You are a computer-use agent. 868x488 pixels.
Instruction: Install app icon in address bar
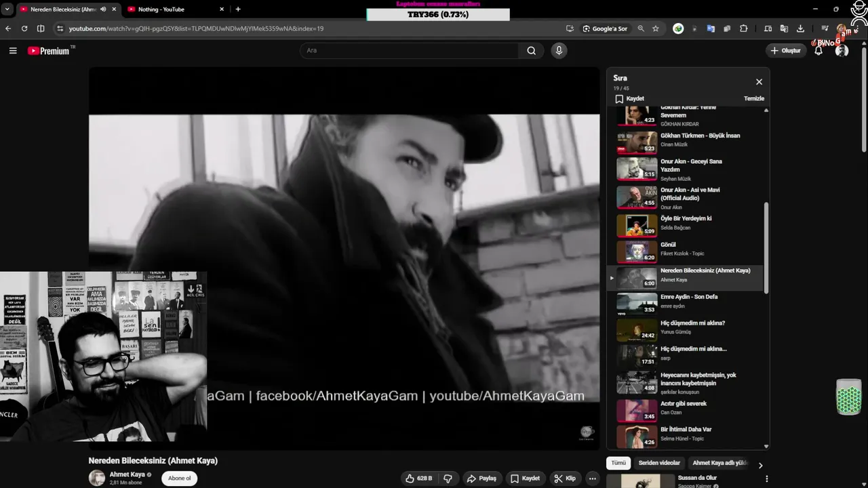(x=570, y=28)
